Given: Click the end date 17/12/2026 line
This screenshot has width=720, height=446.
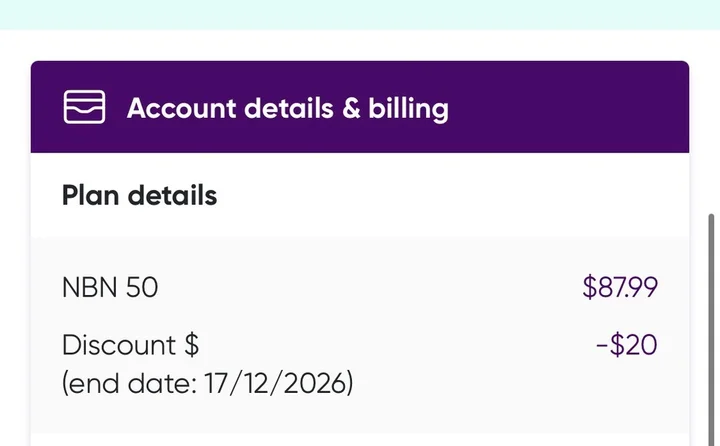Looking at the screenshot, I should click(208, 383).
